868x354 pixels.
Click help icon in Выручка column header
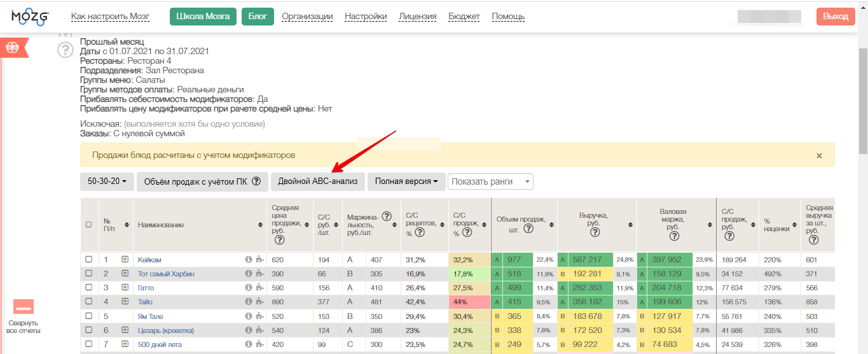click(x=595, y=232)
